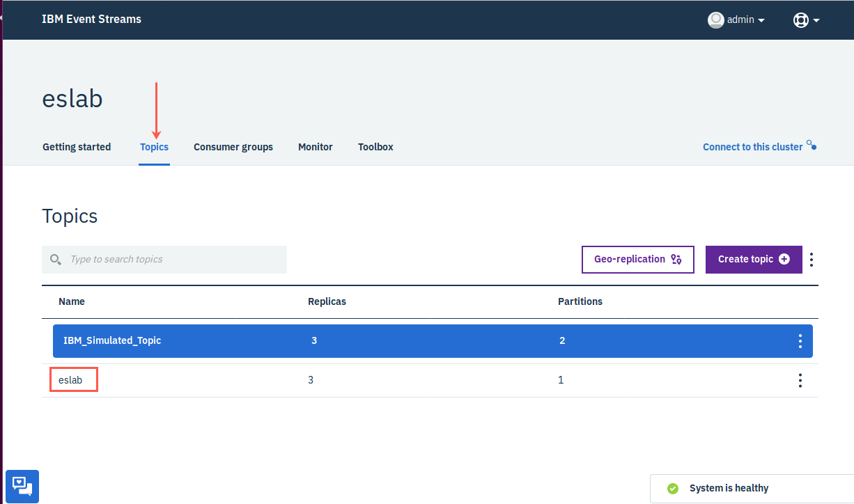
Task: Focus the topic search field
Action: [164, 259]
